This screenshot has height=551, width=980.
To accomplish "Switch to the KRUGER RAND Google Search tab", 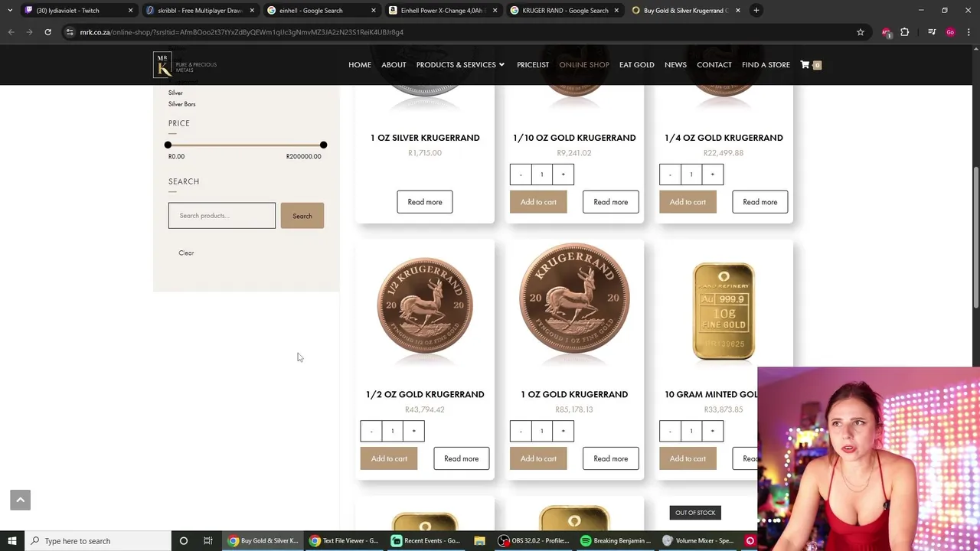I will [565, 11].
